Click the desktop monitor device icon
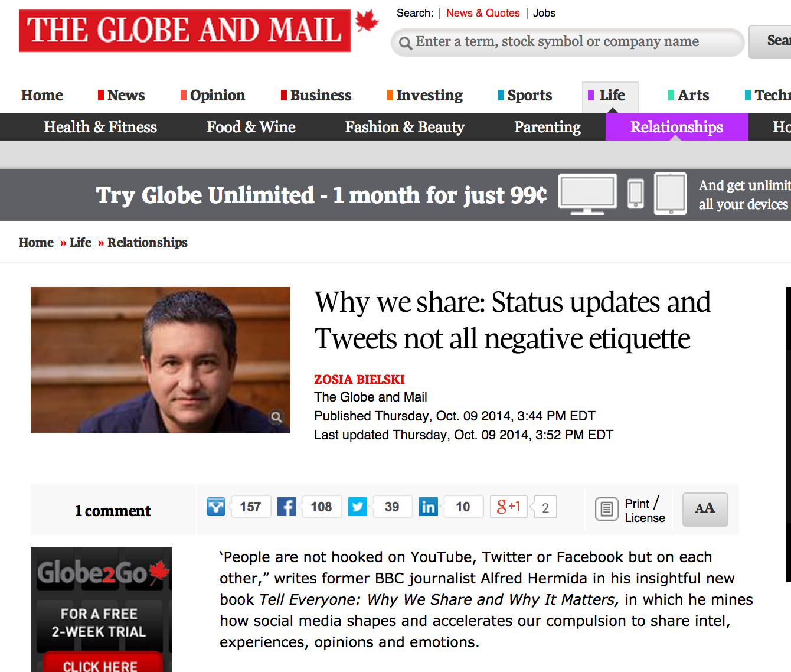 point(587,194)
